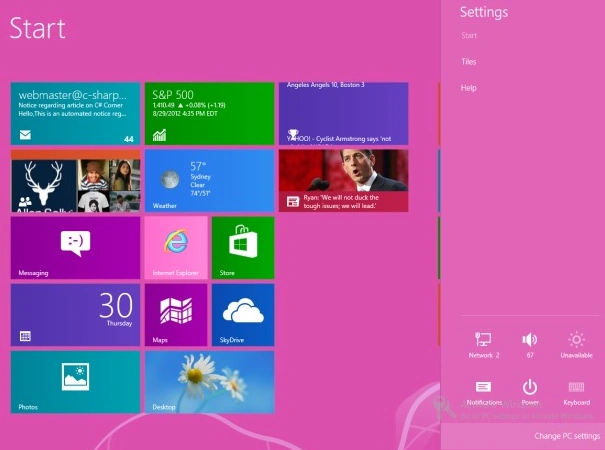The height and width of the screenshot is (450, 605).
Task: Open the News tile about Ryan
Action: coord(343,181)
